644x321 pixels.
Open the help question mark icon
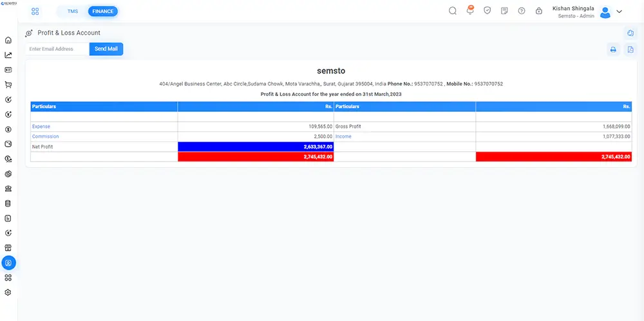[x=522, y=11]
